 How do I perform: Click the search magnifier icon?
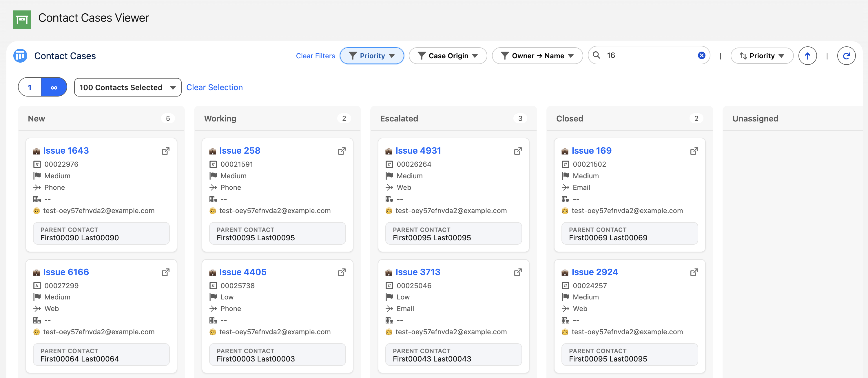click(x=597, y=55)
